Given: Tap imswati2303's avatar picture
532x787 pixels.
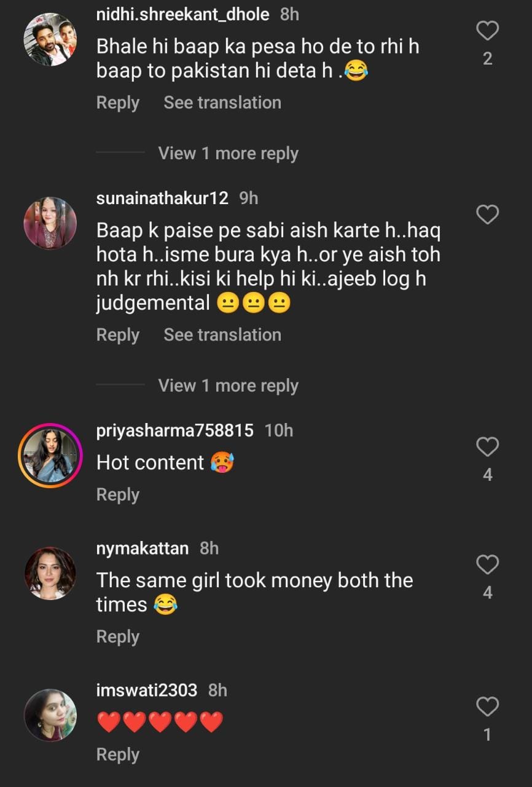Looking at the screenshot, I should (50, 715).
